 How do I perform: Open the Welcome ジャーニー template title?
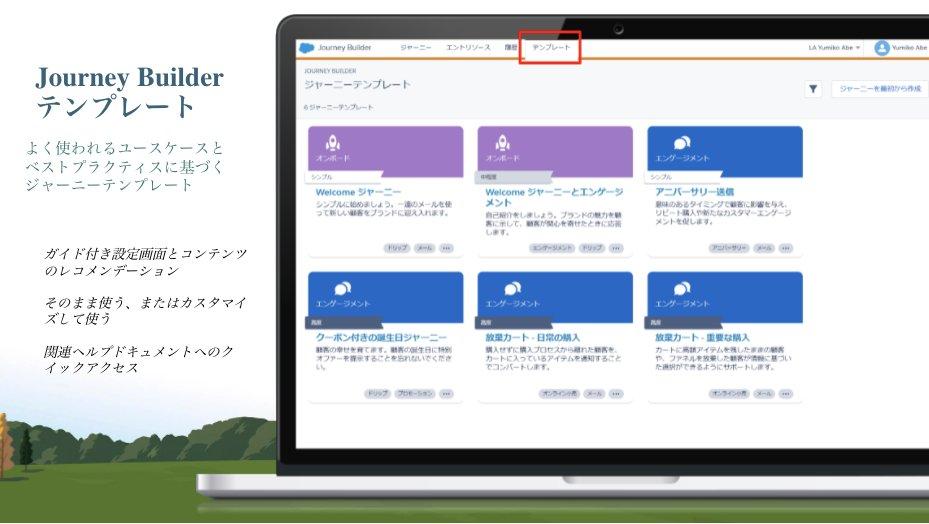358,192
